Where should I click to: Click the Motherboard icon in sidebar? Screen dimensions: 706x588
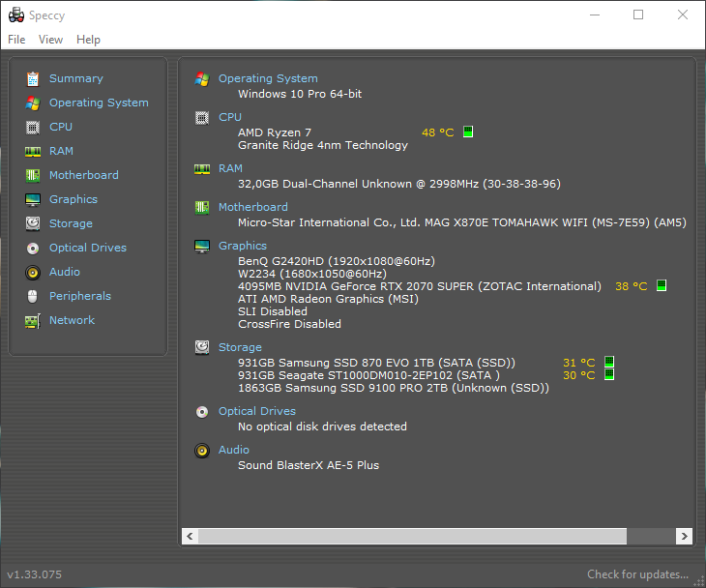pyautogui.click(x=33, y=176)
